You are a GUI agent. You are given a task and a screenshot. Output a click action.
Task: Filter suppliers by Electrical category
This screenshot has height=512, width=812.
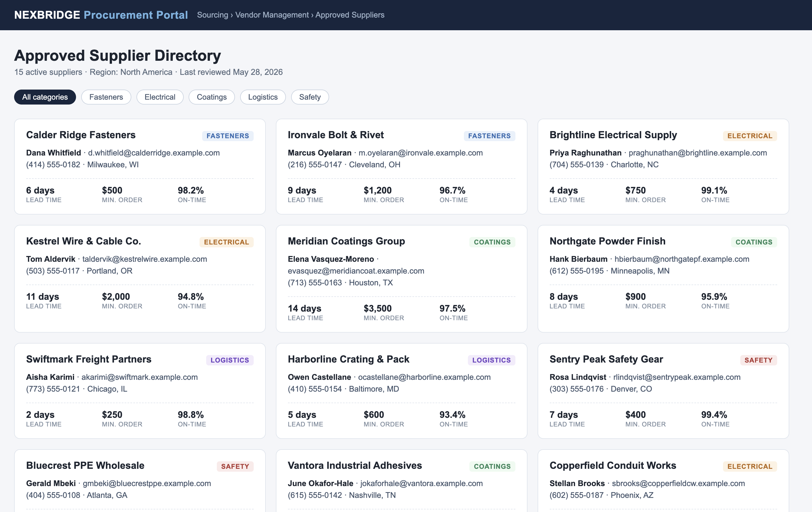click(x=160, y=97)
